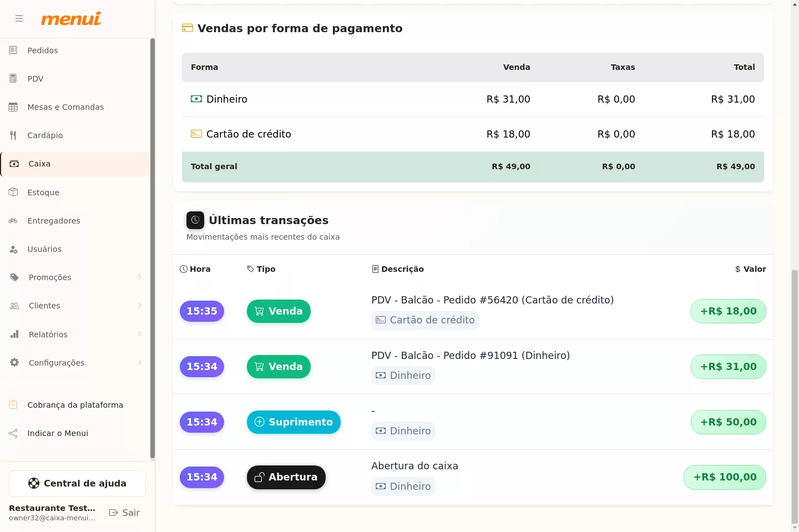Open Pedidos from the sidebar
The height and width of the screenshot is (532, 799).
75,50
